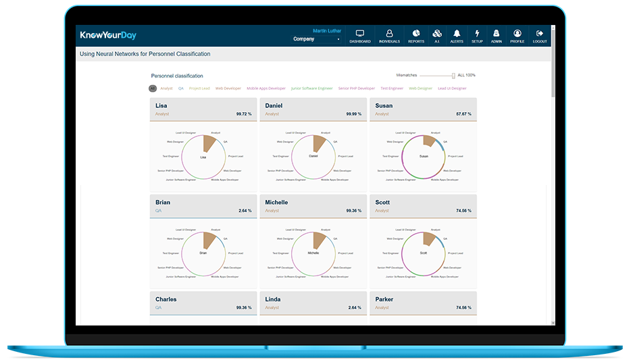This screenshot has height=364, width=631.
Task: Open Parker's card header
Action: coord(423,303)
